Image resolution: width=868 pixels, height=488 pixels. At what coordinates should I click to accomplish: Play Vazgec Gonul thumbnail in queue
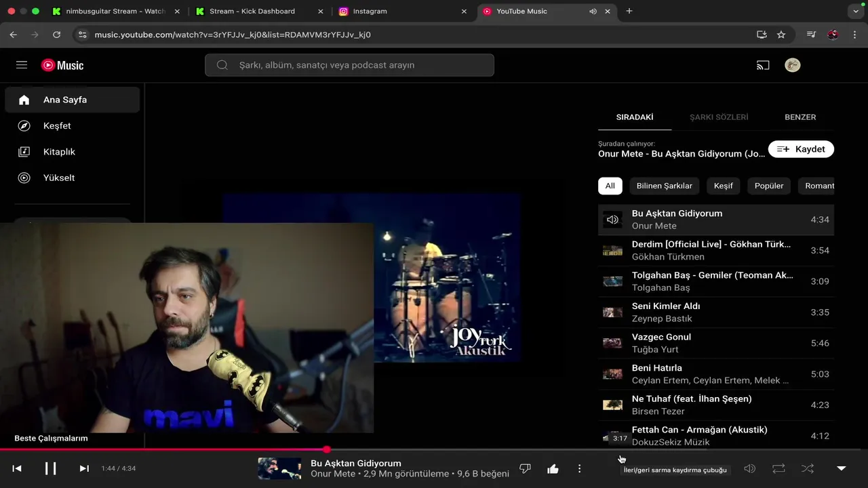tap(612, 343)
